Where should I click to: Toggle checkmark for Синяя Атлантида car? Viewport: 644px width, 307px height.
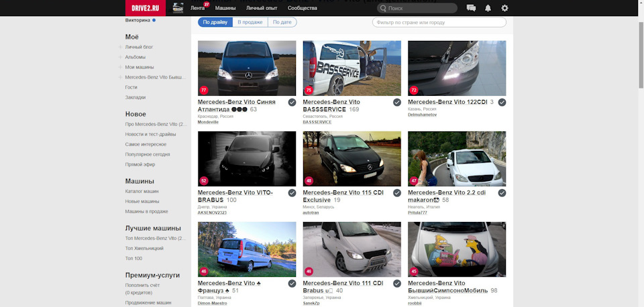(x=292, y=102)
